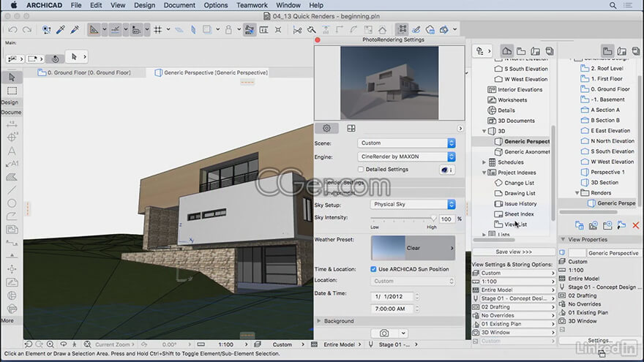
Task: Click the render preview thumbnail
Action: coord(389,83)
